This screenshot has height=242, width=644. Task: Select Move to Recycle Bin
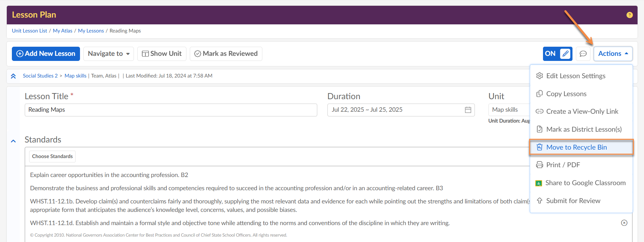pos(576,147)
